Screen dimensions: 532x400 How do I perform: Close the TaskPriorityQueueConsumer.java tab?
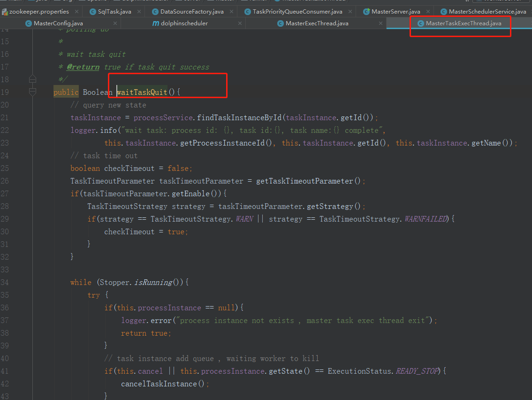click(350, 12)
